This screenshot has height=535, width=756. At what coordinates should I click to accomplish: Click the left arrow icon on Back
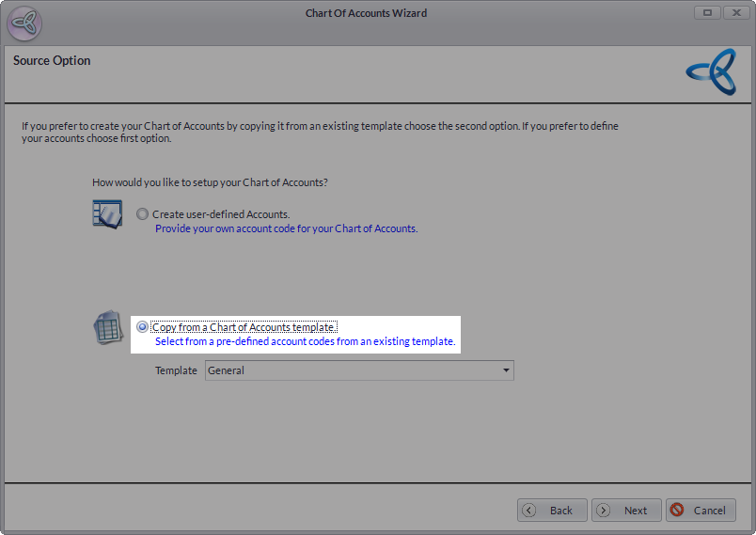(529, 511)
